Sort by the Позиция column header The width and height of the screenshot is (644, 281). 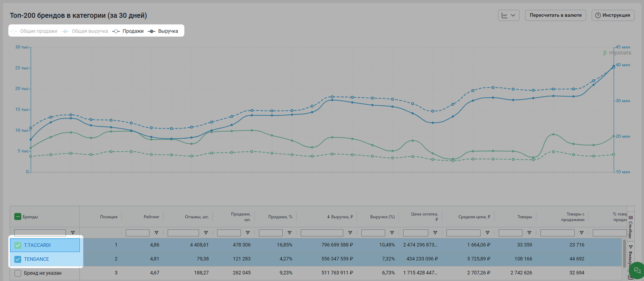coord(109,217)
